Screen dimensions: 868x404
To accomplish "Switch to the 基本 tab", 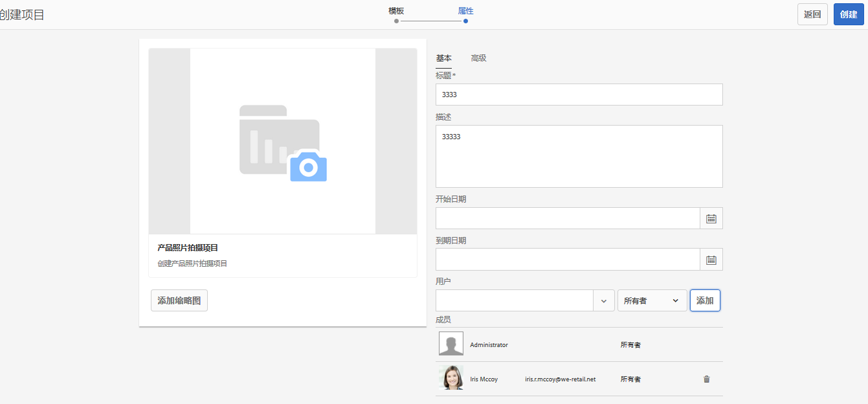I will pos(444,58).
